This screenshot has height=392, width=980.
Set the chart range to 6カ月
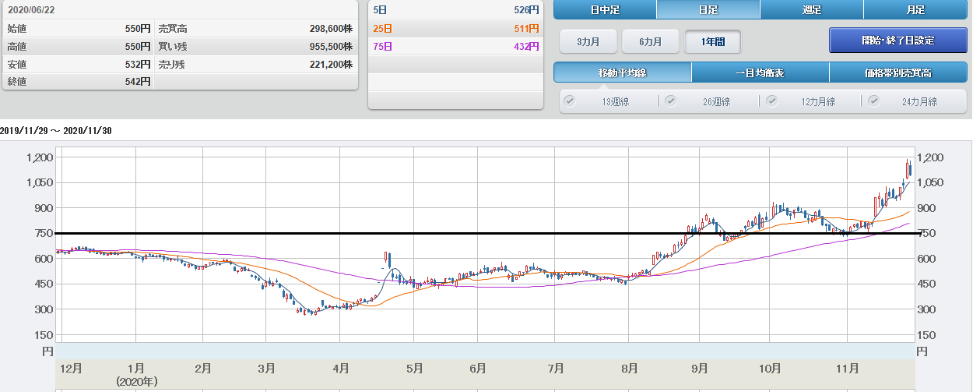click(x=651, y=41)
